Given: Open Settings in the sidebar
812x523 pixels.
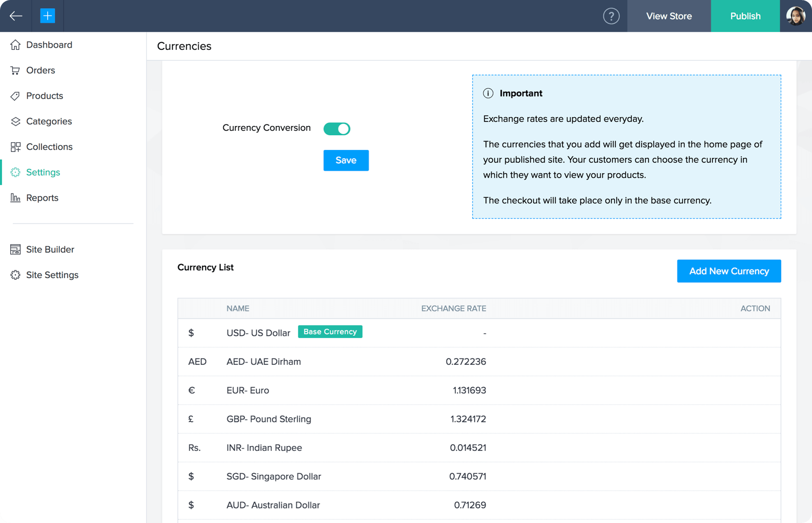Looking at the screenshot, I should (43, 172).
